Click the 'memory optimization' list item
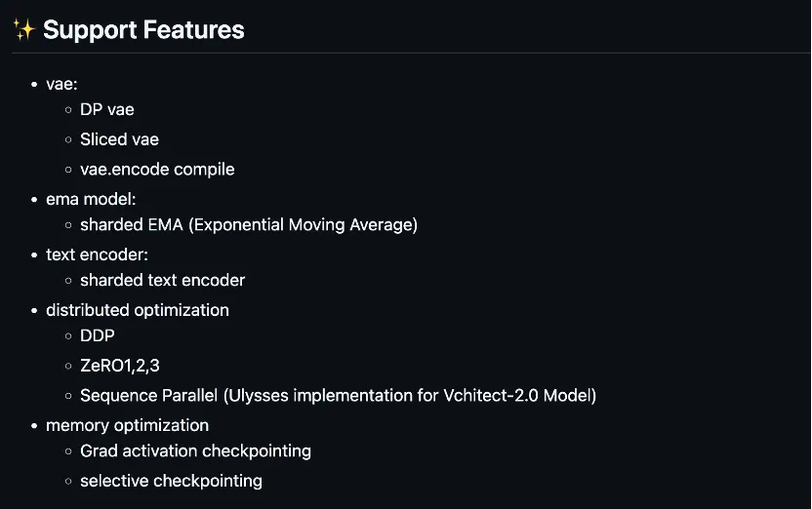The image size is (812, 509). 127,425
